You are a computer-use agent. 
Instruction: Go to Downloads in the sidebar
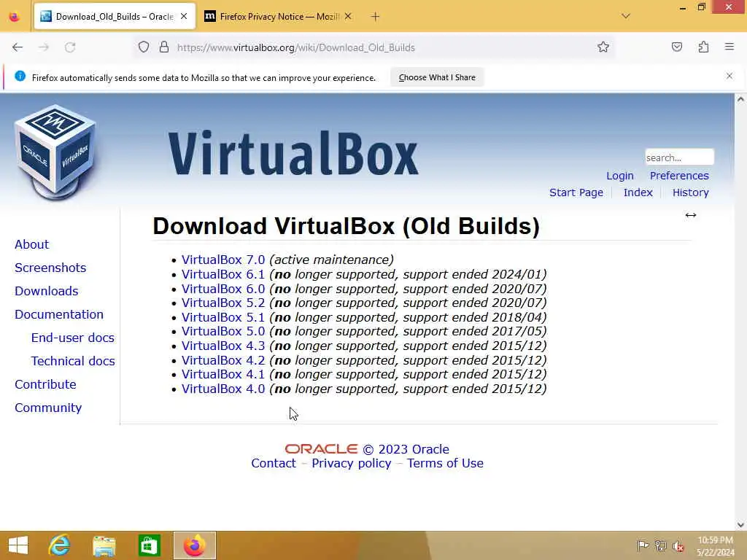46,291
